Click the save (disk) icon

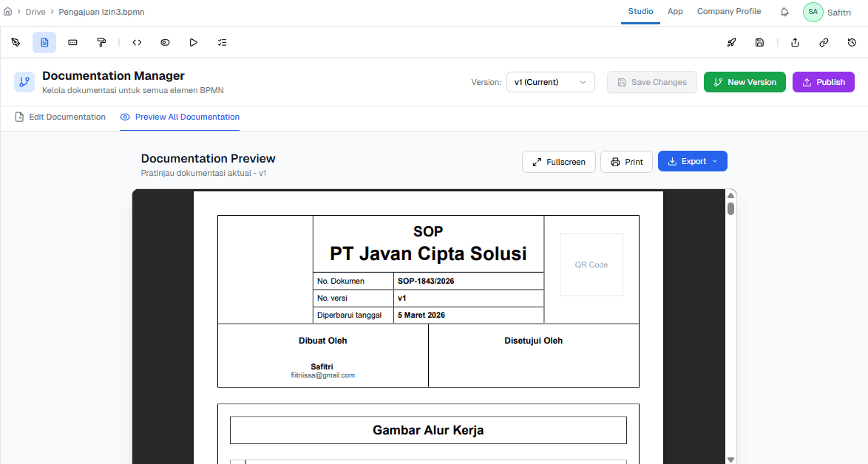759,42
